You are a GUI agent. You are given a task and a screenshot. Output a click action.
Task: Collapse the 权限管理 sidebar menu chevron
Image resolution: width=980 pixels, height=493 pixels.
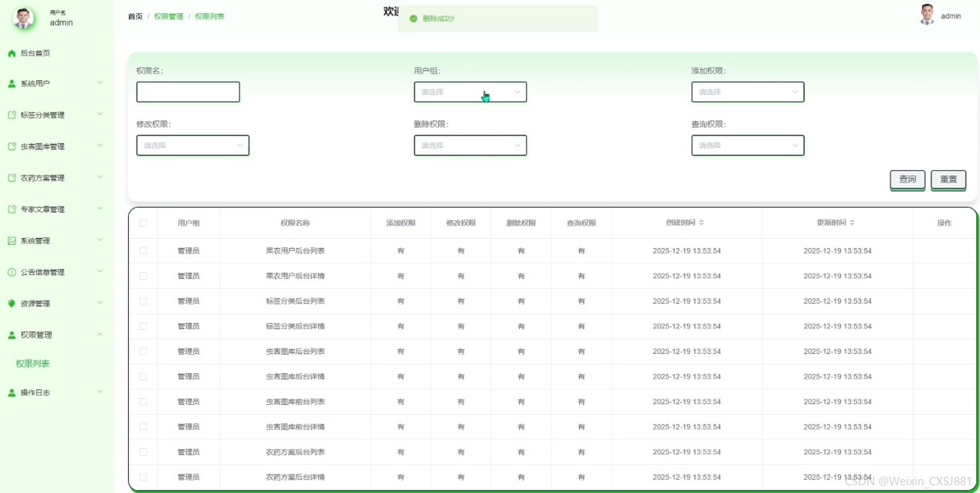pyautogui.click(x=100, y=335)
